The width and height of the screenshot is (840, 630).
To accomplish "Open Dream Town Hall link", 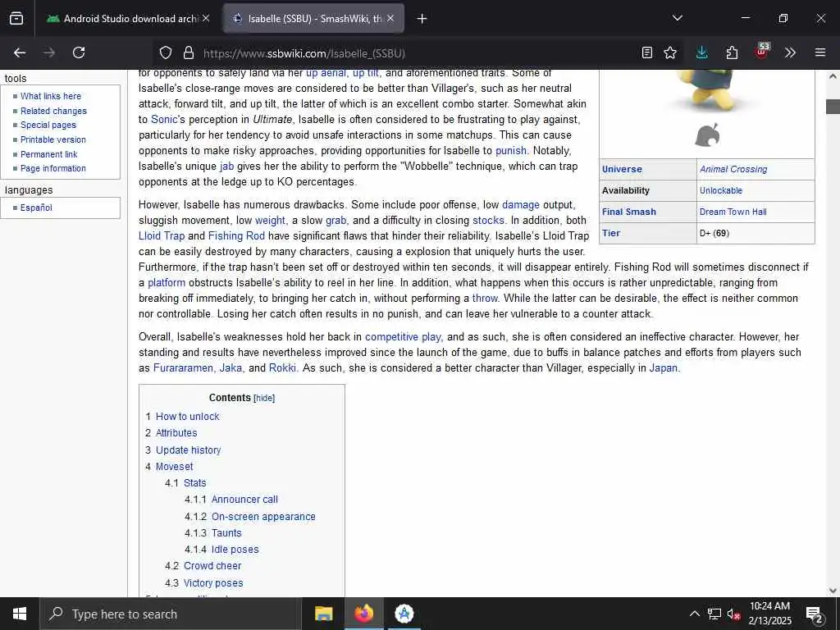I will (x=733, y=212).
